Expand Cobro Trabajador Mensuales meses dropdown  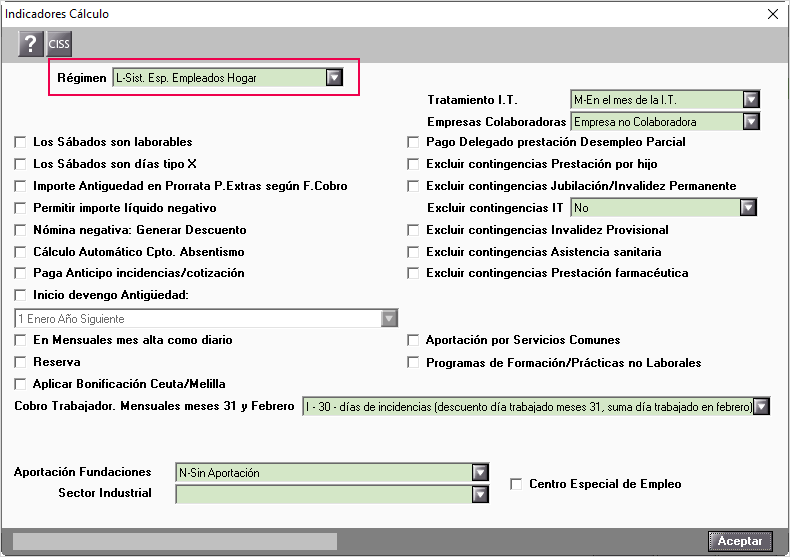coord(761,406)
